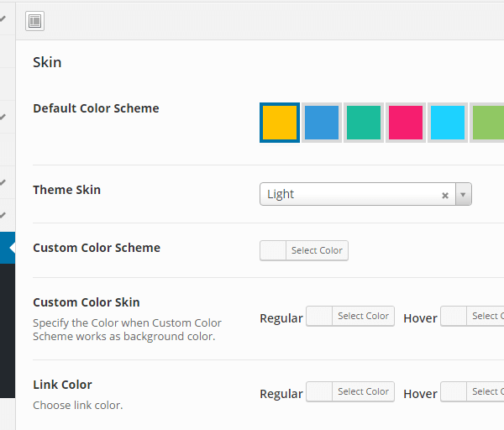
Task: Click the Custom Color Scheme color preview box
Action: point(273,250)
